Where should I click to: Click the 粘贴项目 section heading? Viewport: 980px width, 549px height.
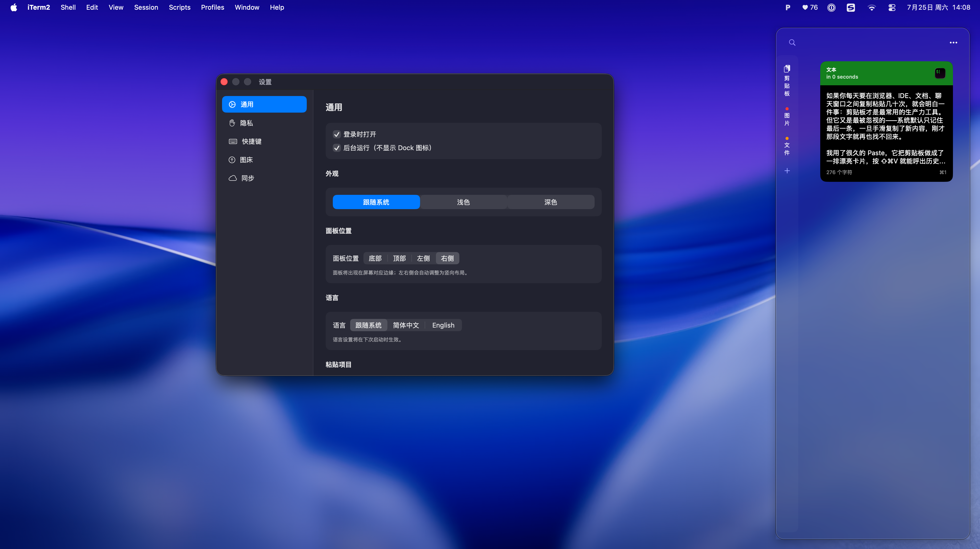pos(338,365)
